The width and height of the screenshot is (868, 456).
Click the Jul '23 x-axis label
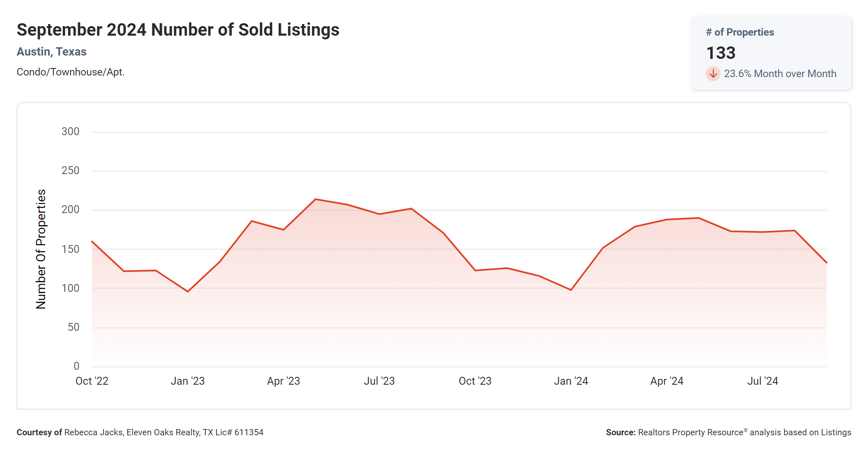pos(379,381)
